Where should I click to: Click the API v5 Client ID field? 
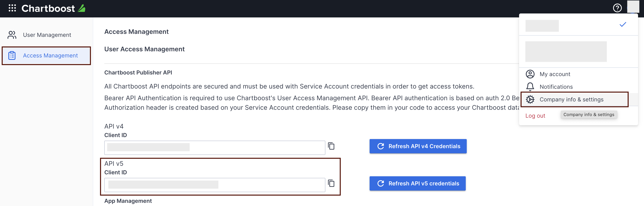215,185
